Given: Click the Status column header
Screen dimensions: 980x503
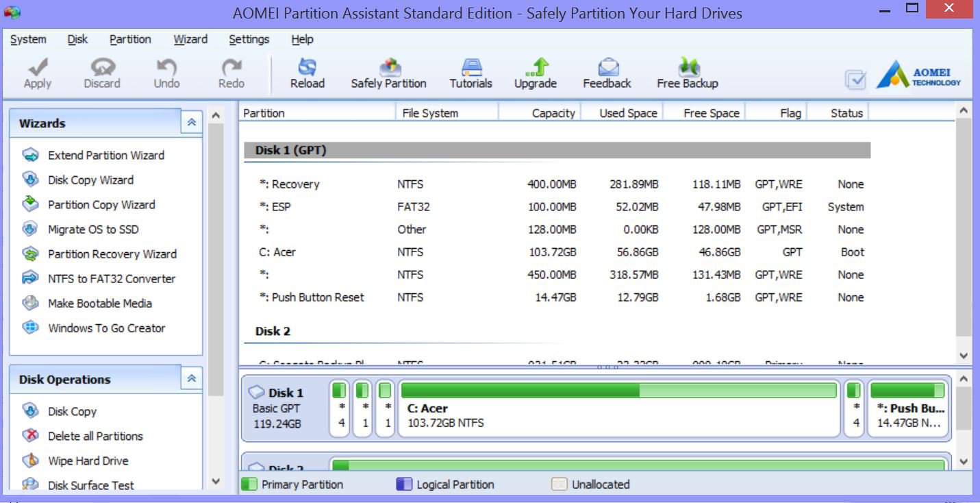Looking at the screenshot, I should [839, 113].
